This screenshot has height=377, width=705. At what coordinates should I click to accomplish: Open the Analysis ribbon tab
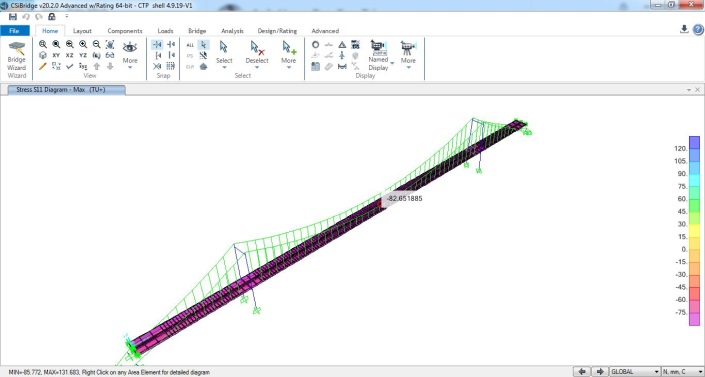pyautogui.click(x=232, y=31)
